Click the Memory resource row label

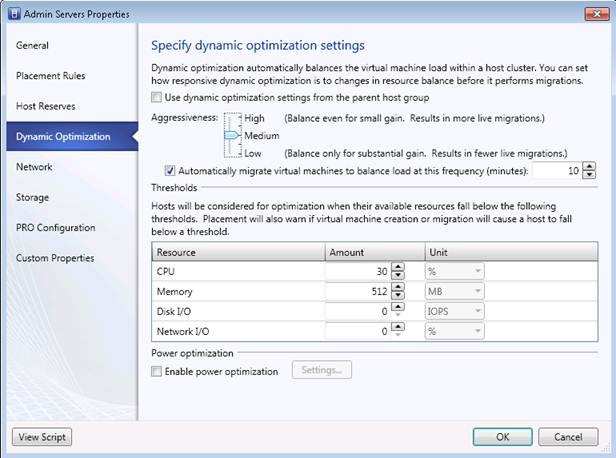(x=174, y=291)
